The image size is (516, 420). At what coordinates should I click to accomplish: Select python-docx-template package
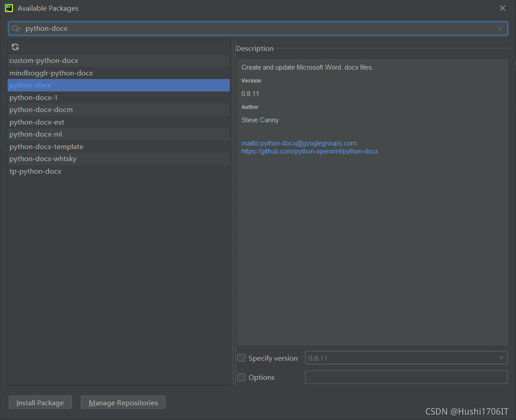[x=118, y=146]
